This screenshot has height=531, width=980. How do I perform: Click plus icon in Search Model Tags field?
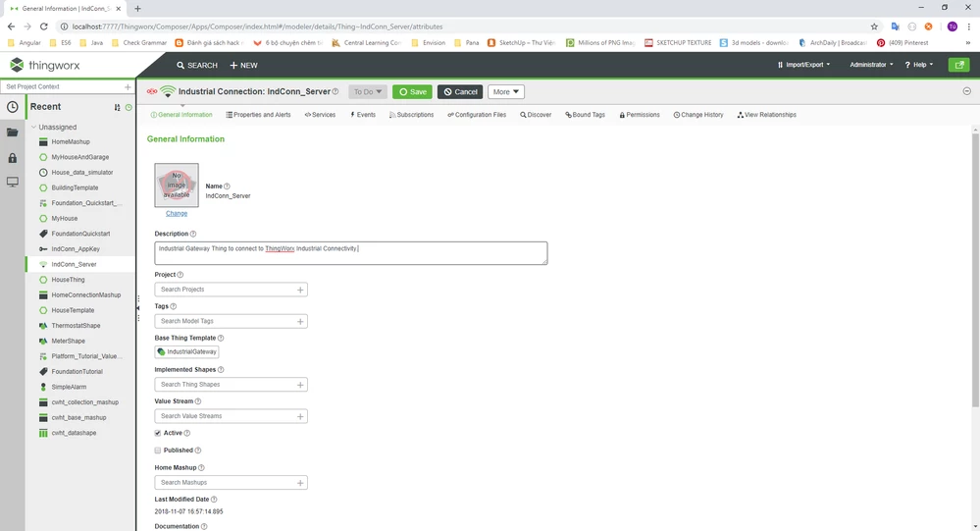pos(300,322)
